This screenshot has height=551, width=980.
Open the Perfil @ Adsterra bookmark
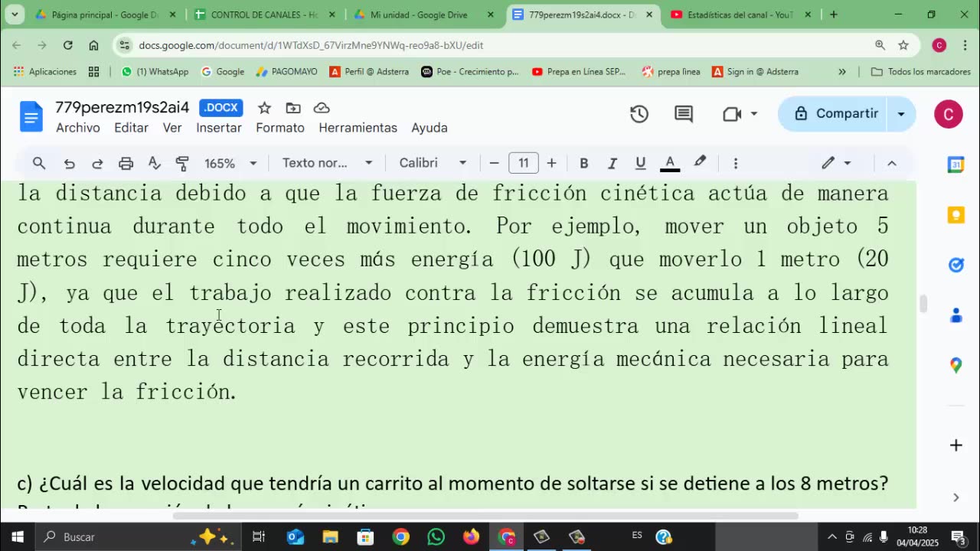coord(369,72)
